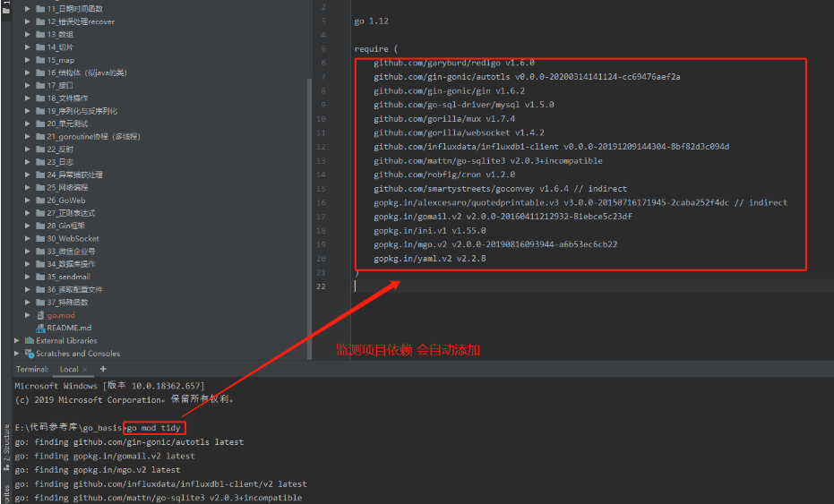Select the README.md markdown file icon
Viewport: 834px width, 504px height.
tap(40, 328)
